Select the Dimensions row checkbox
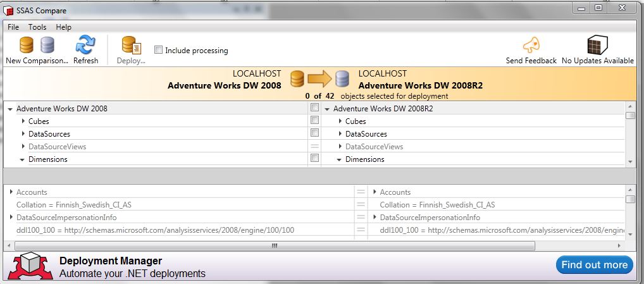The width and height of the screenshot is (644, 284). [314, 158]
